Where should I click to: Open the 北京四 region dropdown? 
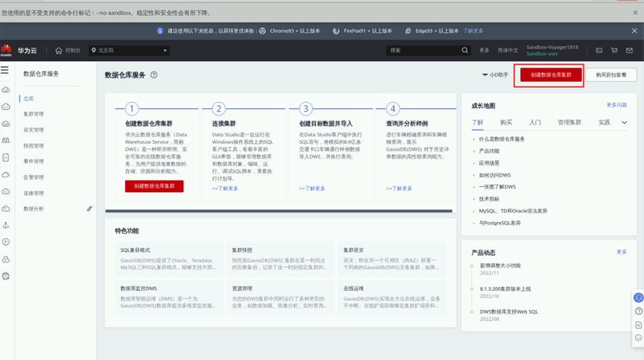pyautogui.click(x=130, y=50)
